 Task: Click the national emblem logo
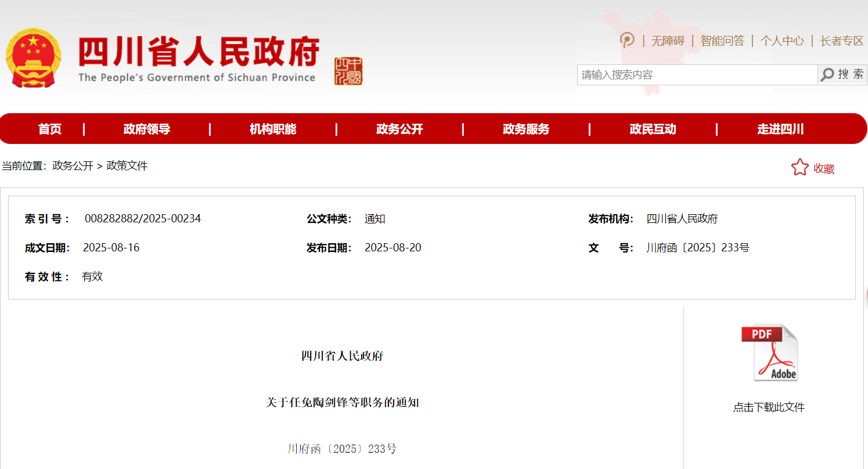coord(34,58)
